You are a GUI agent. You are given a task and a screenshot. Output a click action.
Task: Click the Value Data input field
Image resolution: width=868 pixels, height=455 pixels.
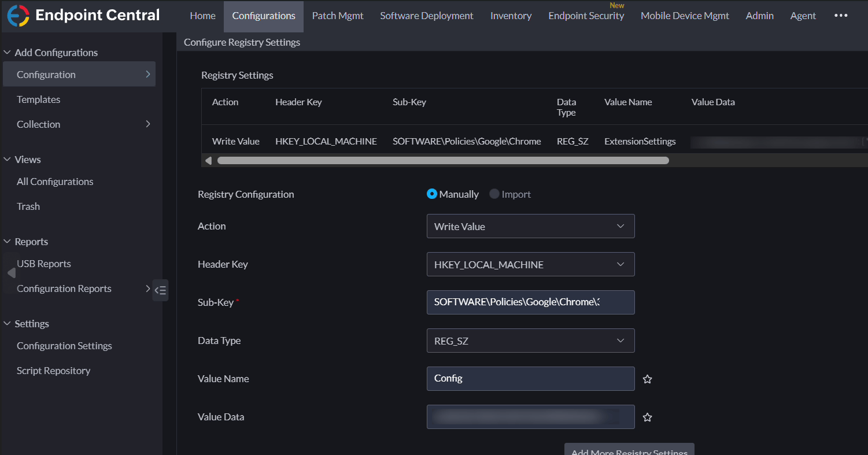[x=530, y=417]
